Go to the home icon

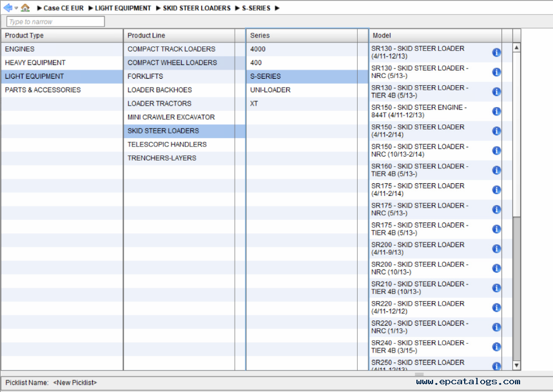point(25,7)
